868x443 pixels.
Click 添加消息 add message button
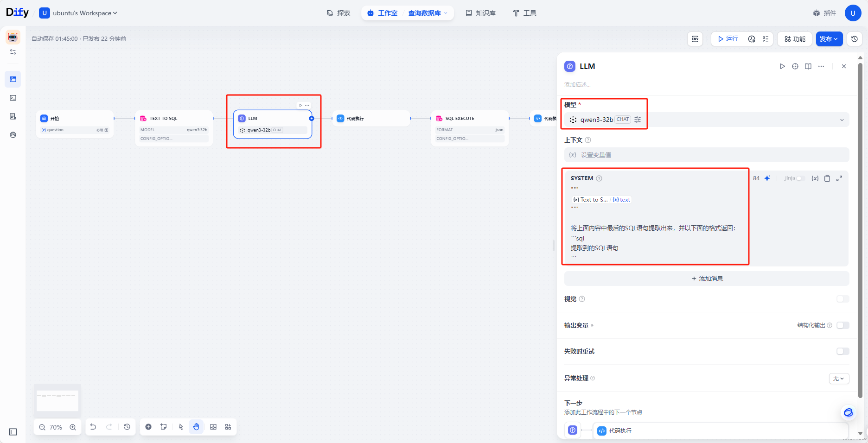[707, 278]
